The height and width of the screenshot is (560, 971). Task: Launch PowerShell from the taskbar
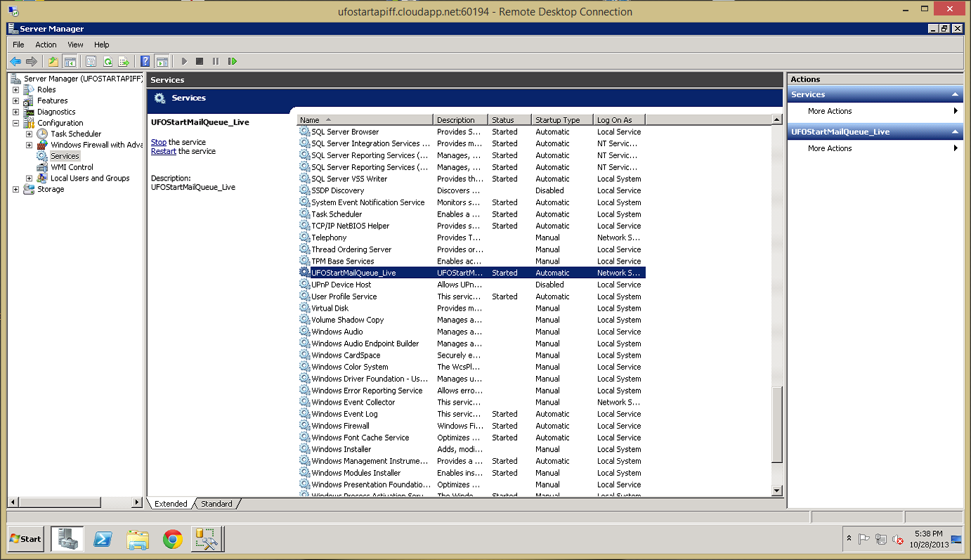coord(103,539)
